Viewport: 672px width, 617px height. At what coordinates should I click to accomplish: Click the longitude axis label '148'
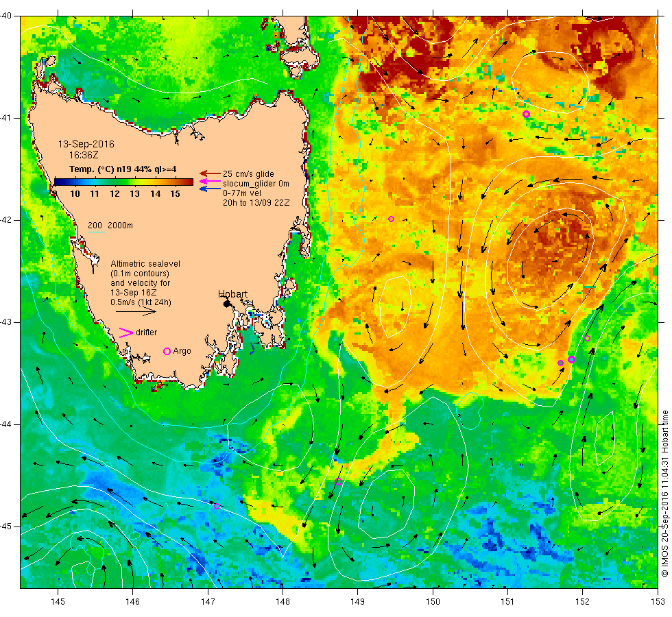coord(283,602)
